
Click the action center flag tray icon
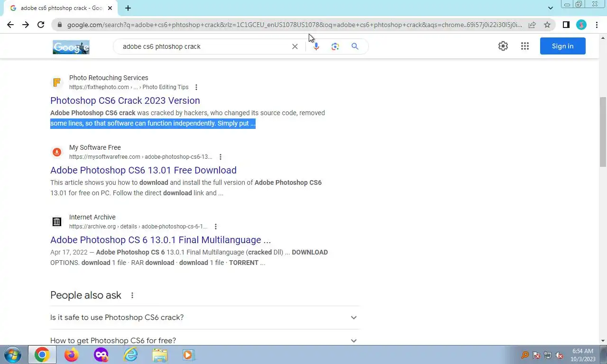click(x=536, y=355)
